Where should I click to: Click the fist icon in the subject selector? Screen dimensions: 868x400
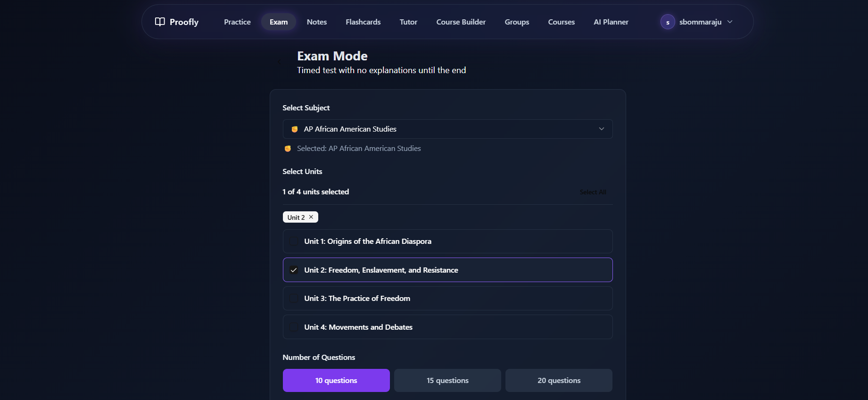tap(295, 129)
